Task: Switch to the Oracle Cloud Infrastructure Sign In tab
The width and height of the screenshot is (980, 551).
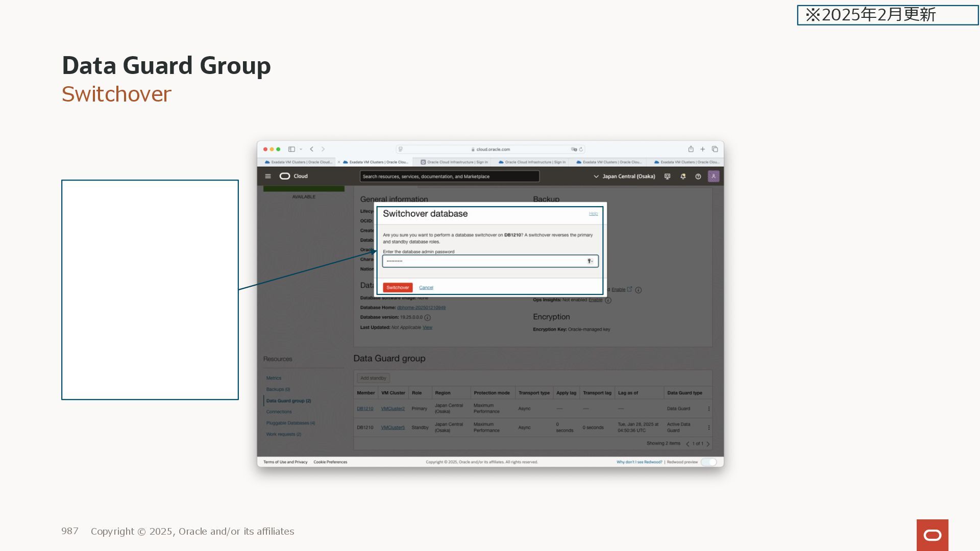Action: pyautogui.click(x=454, y=162)
